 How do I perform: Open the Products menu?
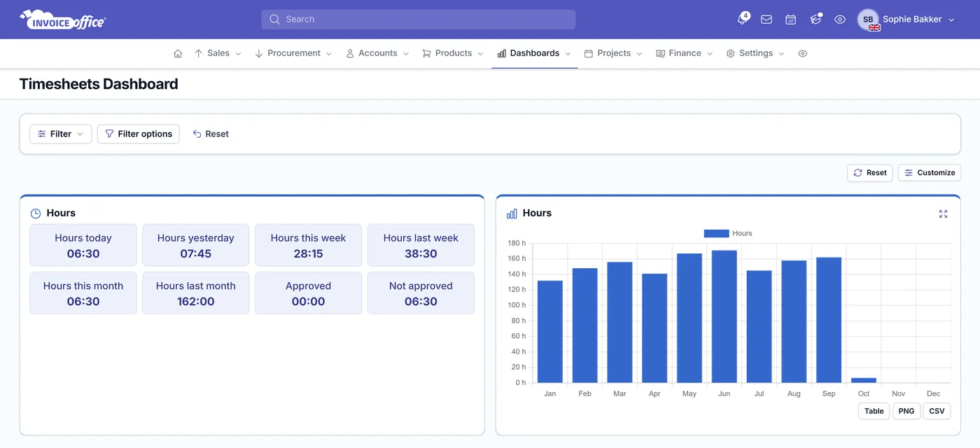pyautogui.click(x=453, y=53)
